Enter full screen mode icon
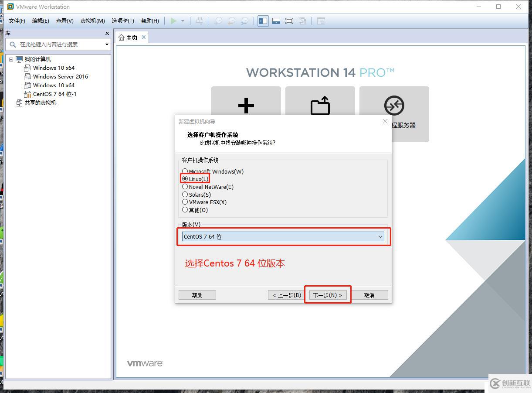This screenshot has width=532, height=393. click(289, 21)
